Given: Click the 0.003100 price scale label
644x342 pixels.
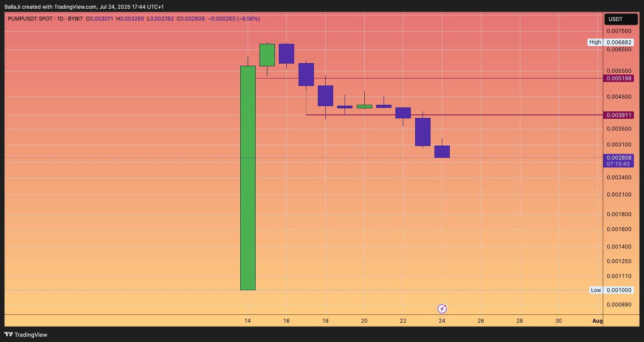Looking at the screenshot, I should tap(619, 145).
